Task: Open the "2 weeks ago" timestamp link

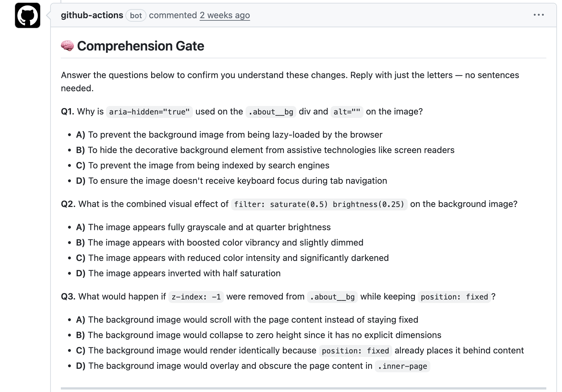Action: click(225, 15)
